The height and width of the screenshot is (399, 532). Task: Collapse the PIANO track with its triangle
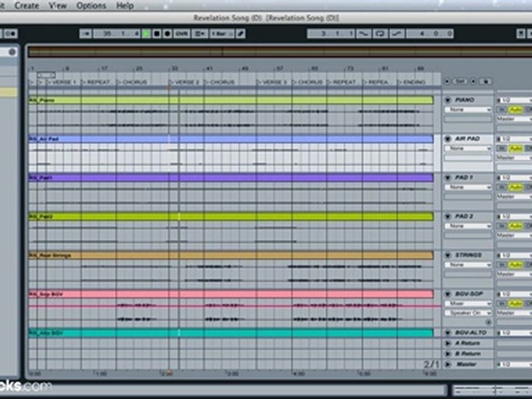[448, 100]
